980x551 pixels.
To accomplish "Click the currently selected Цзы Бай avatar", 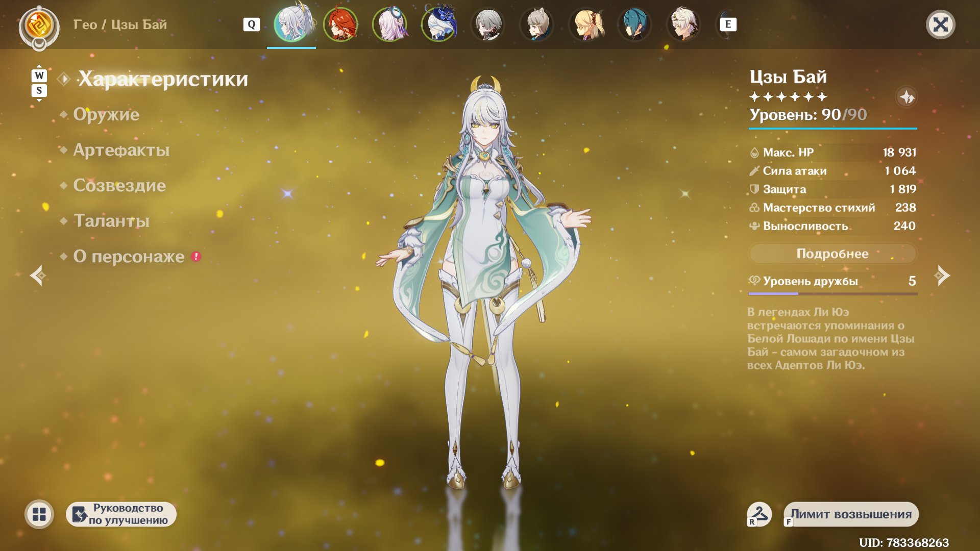I will [291, 24].
